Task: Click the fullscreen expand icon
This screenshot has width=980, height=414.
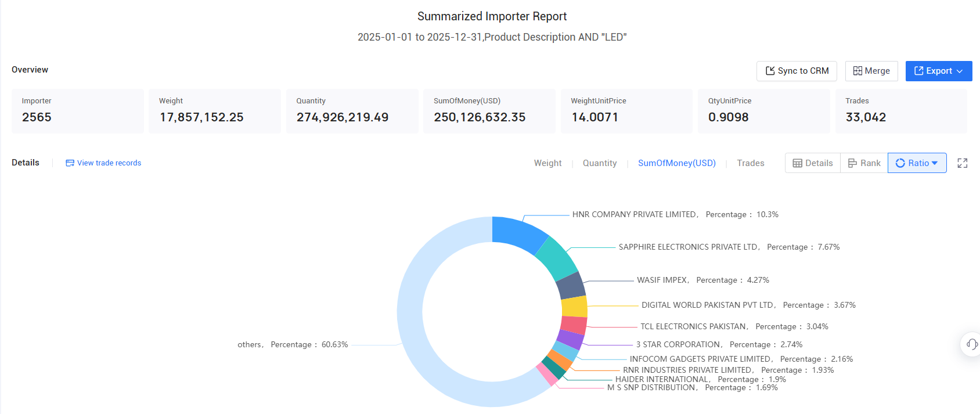Action: coord(962,163)
